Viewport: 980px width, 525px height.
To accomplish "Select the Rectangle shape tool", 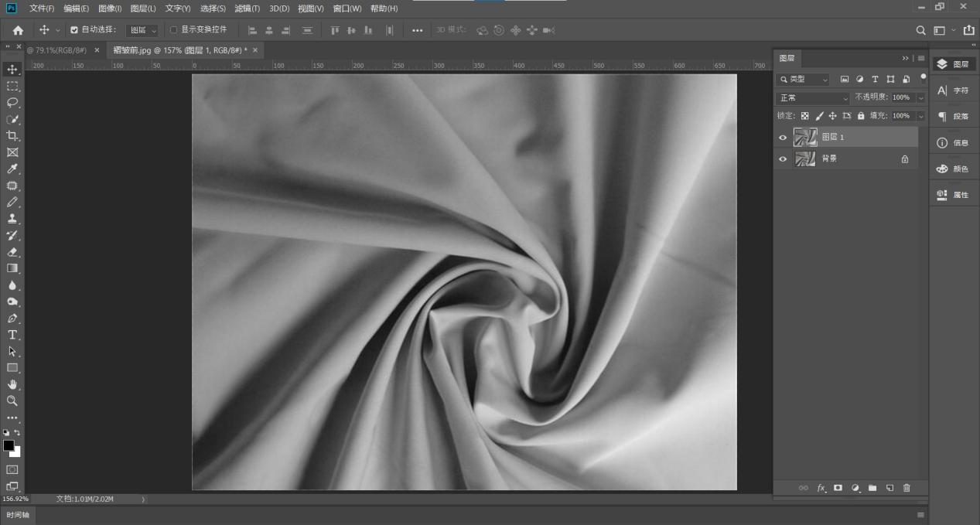I will pos(12,368).
